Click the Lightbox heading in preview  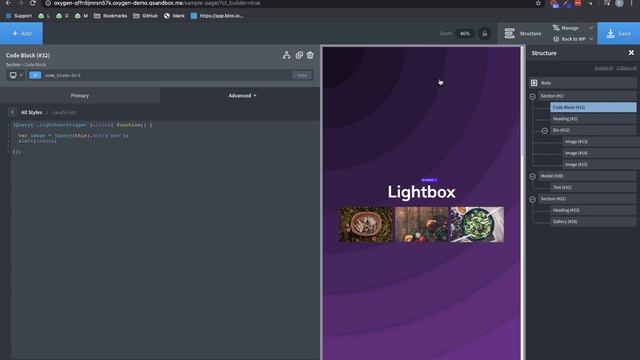(421, 192)
